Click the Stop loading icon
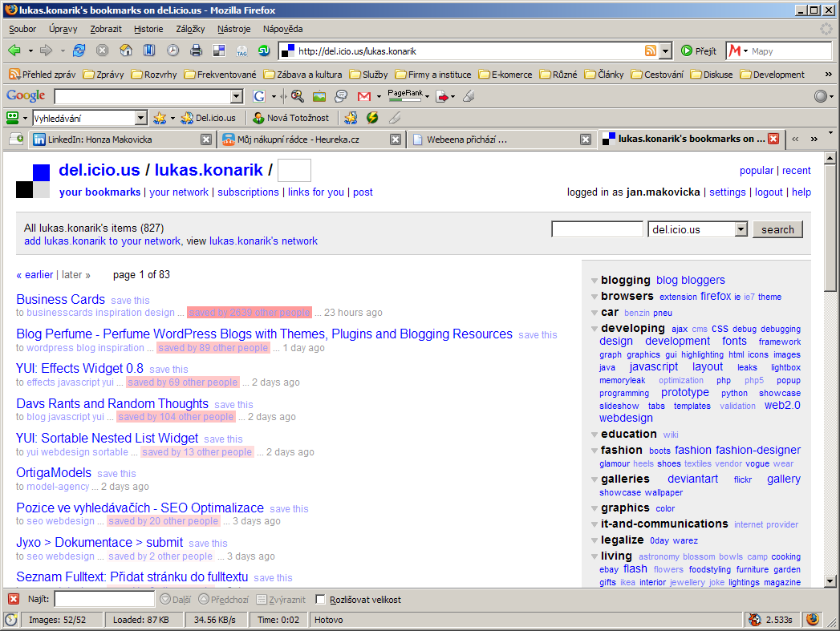Screen dimensions: 840x631 coord(103,51)
